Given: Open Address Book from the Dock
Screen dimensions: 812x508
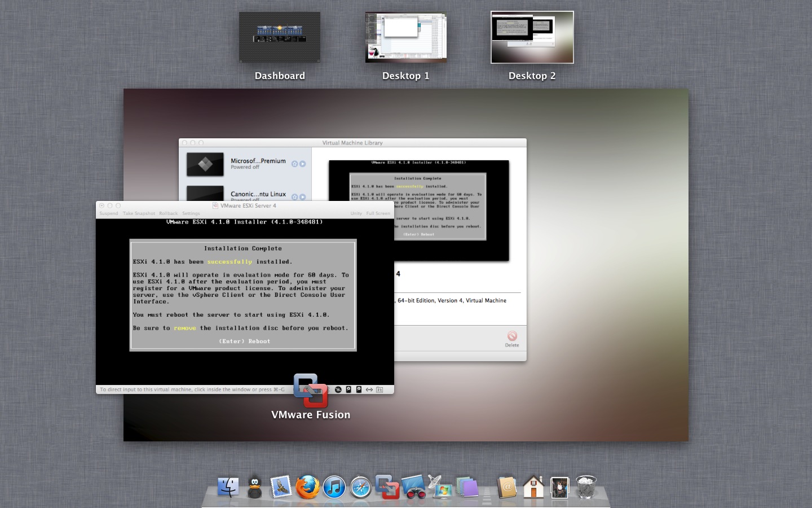Looking at the screenshot, I should pyautogui.click(x=507, y=487).
